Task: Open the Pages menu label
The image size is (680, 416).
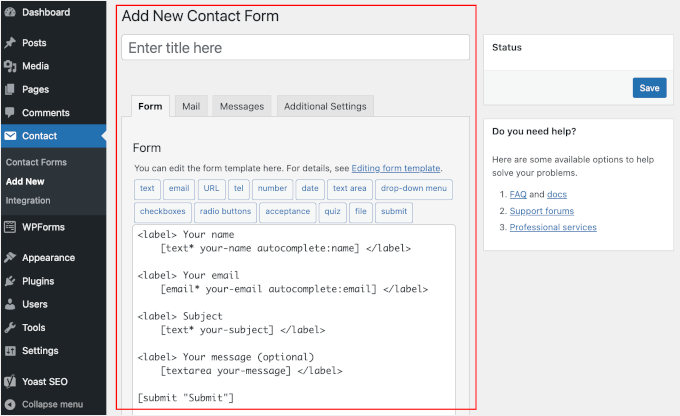Action: pyautogui.click(x=36, y=89)
